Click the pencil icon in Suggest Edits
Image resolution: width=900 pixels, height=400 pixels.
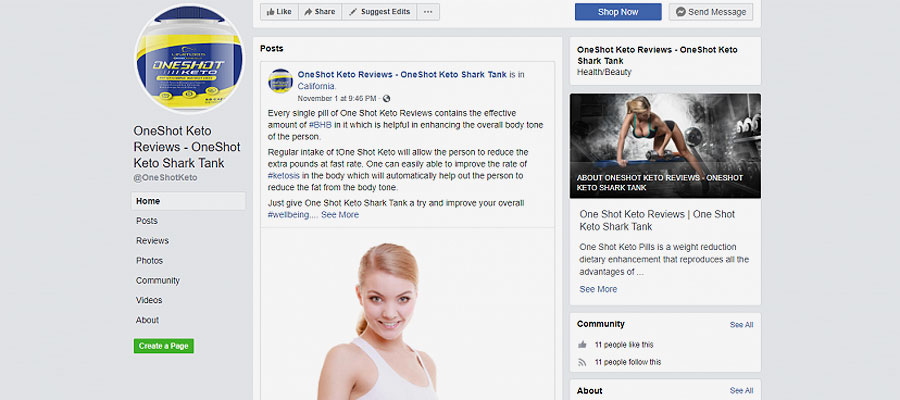click(353, 12)
